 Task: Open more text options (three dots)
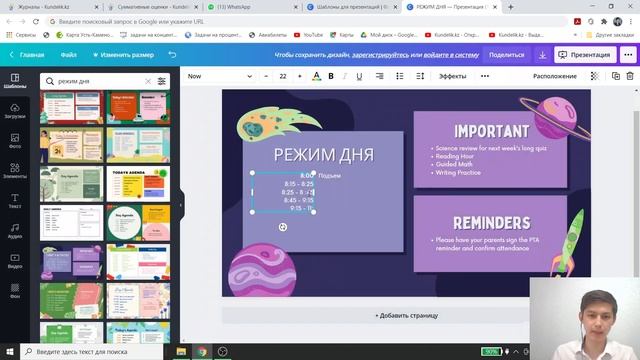point(485,76)
